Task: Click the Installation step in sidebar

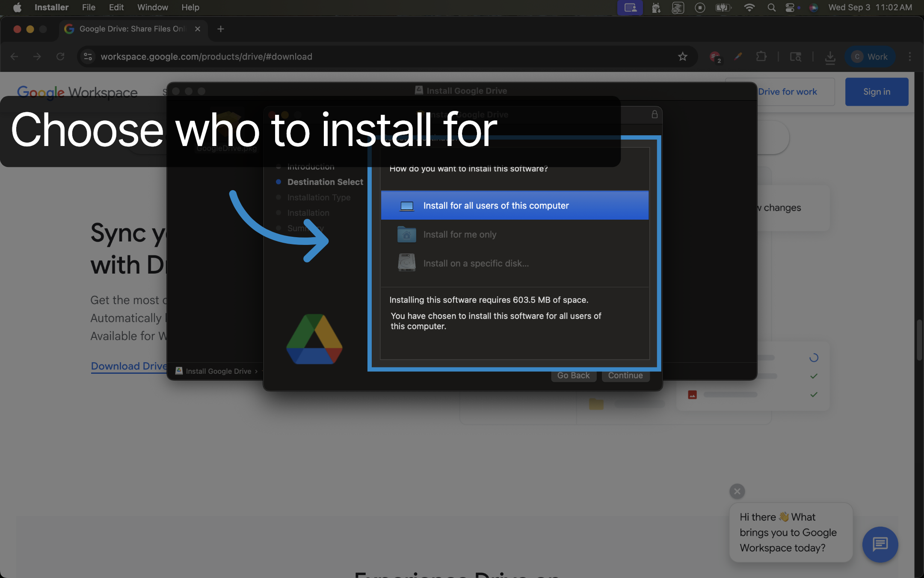Action: click(308, 213)
